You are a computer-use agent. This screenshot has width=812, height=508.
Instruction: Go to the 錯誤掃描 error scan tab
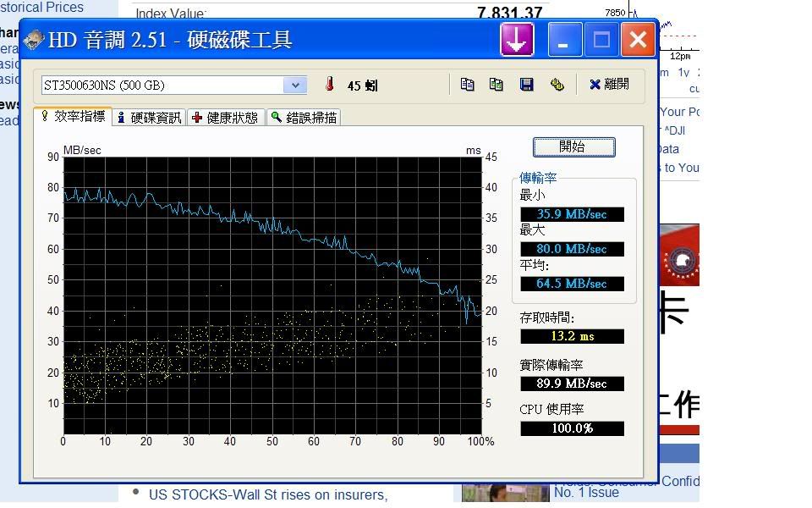304,118
